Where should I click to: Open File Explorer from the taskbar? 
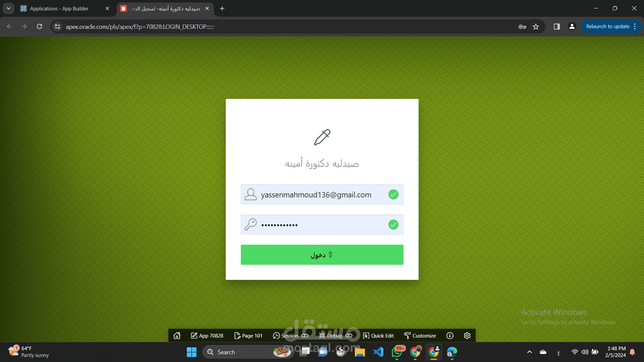click(x=360, y=352)
